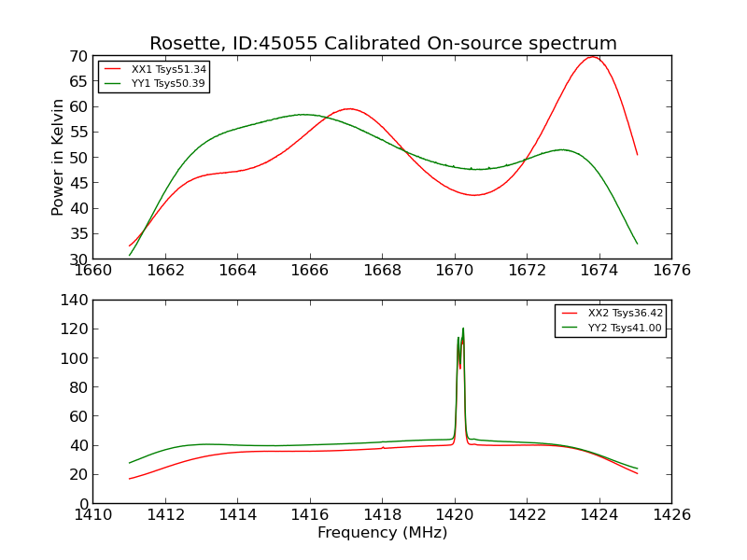Click x-axis tick label 1422
The width and height of the screenshot is (747, 560).
(x=528, y=515)
